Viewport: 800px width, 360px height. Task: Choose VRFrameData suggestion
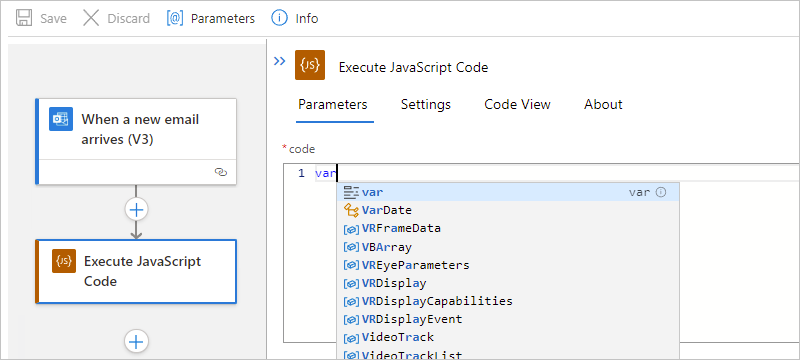pos(508,228)
